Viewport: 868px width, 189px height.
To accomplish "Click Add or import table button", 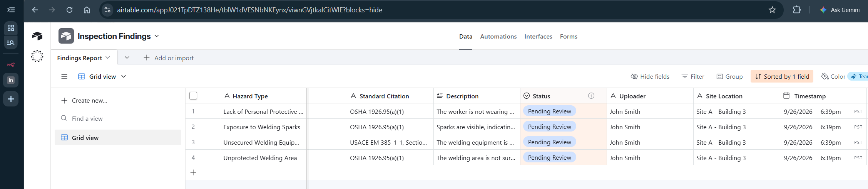I will [x=169, y=58].
